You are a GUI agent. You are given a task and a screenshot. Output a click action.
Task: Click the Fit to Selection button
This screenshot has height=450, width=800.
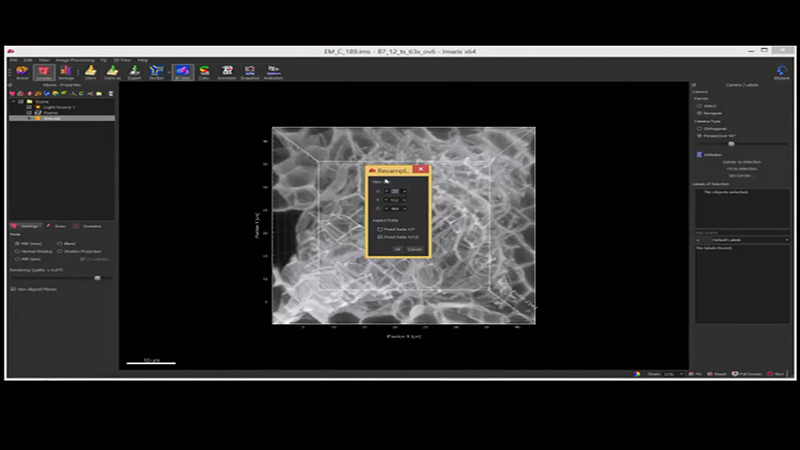click(741, 168)
